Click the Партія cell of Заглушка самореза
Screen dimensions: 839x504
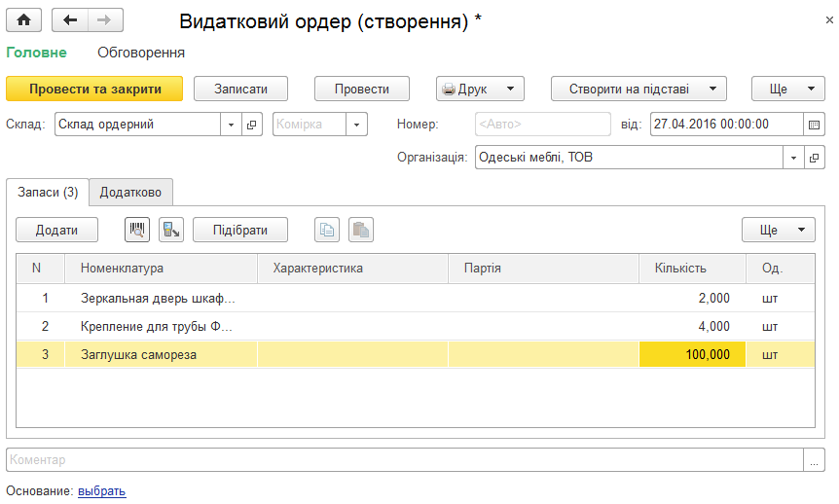click(x=544, y=355)
